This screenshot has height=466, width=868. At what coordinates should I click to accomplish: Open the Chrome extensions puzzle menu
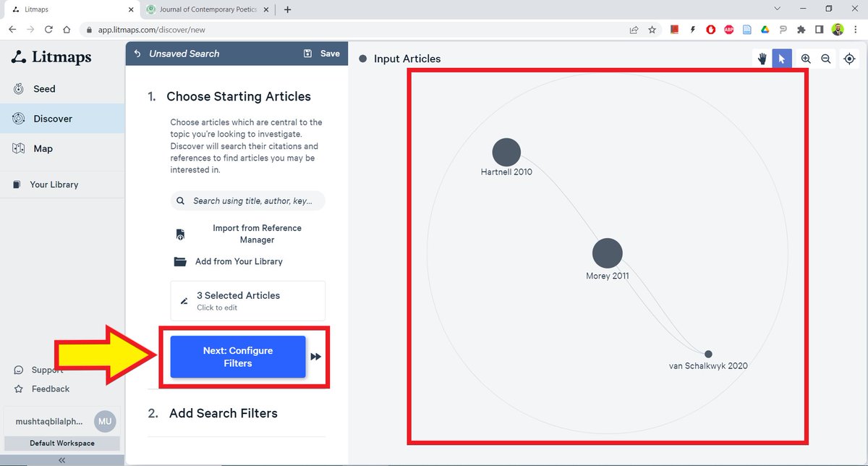801,29
